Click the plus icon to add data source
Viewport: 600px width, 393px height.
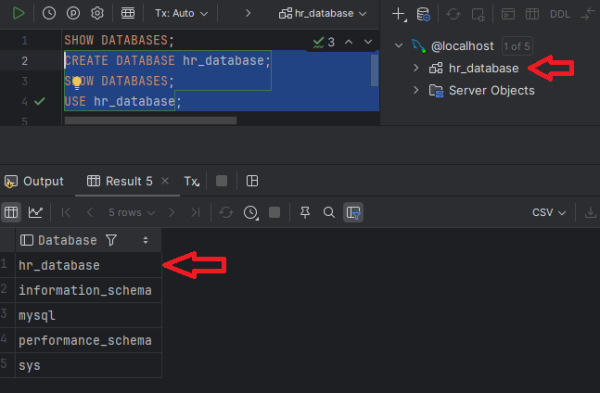(399, 14)
